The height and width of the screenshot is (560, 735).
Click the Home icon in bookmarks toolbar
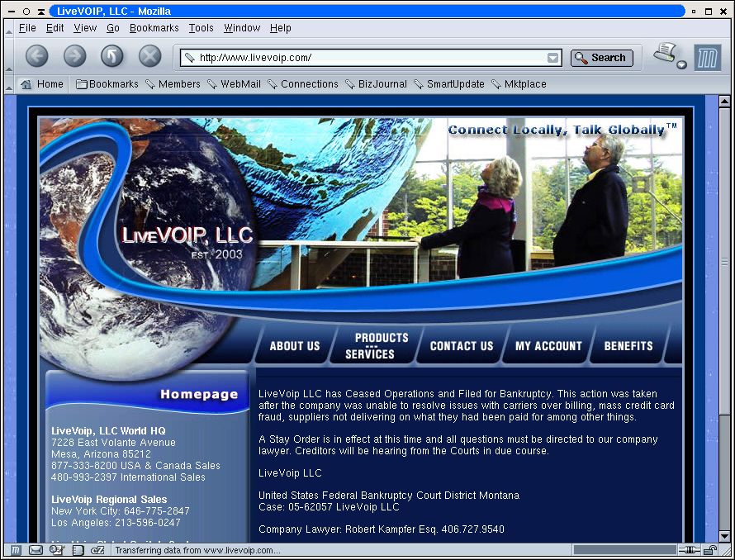[41, 83]
